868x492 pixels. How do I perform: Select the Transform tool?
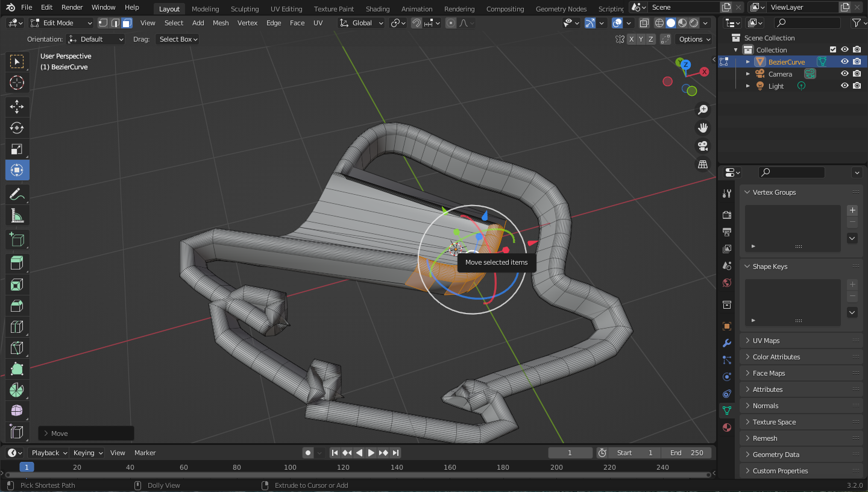point(17,170)
